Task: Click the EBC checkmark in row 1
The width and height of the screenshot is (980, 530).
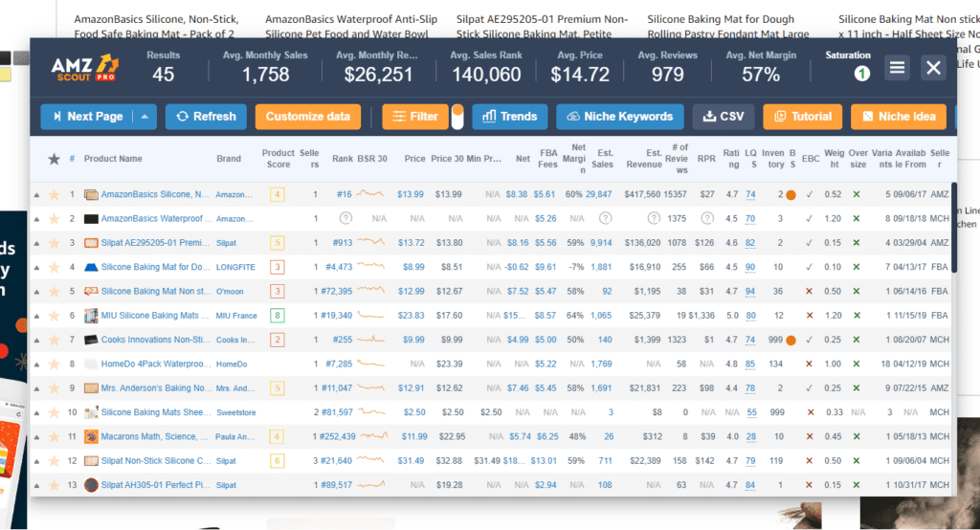Action: tap(810, 194)
